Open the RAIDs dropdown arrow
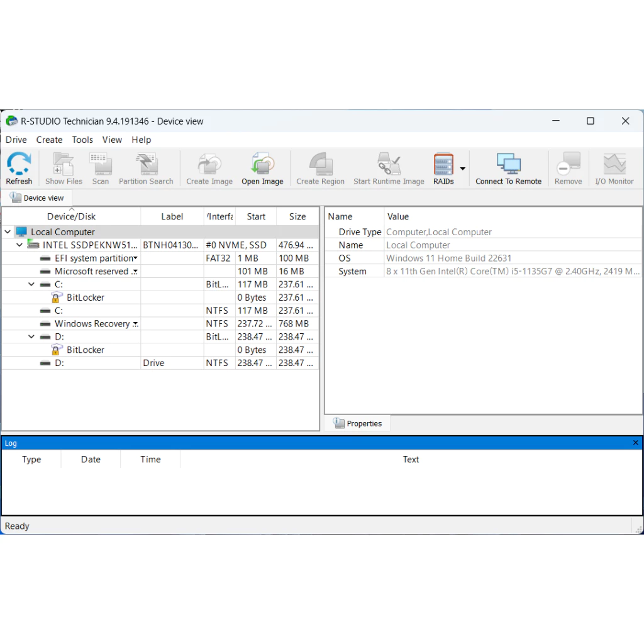 (462, 169)
